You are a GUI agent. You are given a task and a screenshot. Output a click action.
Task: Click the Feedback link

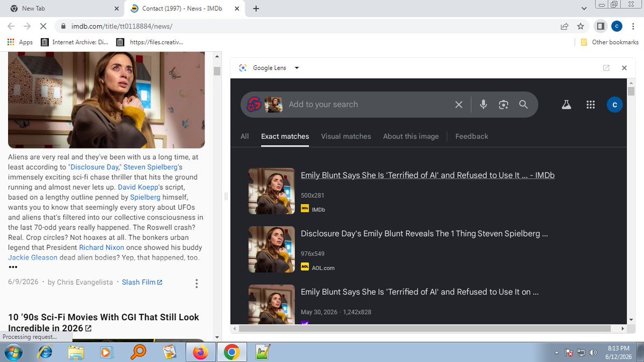472,136
